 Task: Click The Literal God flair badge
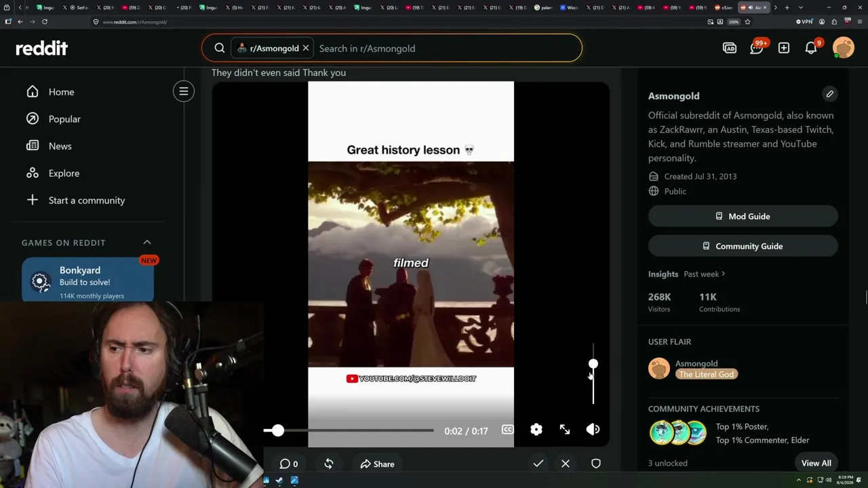[x=706, y=374]
